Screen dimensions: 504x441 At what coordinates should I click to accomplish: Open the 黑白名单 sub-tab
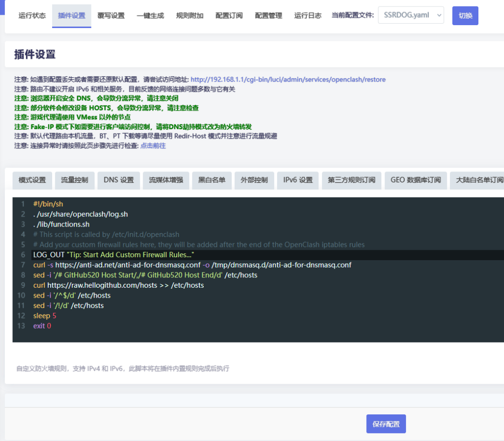point(212,180)
